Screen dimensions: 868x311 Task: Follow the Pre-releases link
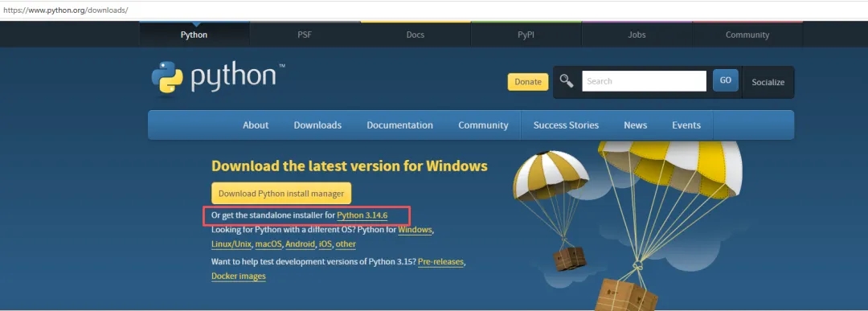[440, 261]
